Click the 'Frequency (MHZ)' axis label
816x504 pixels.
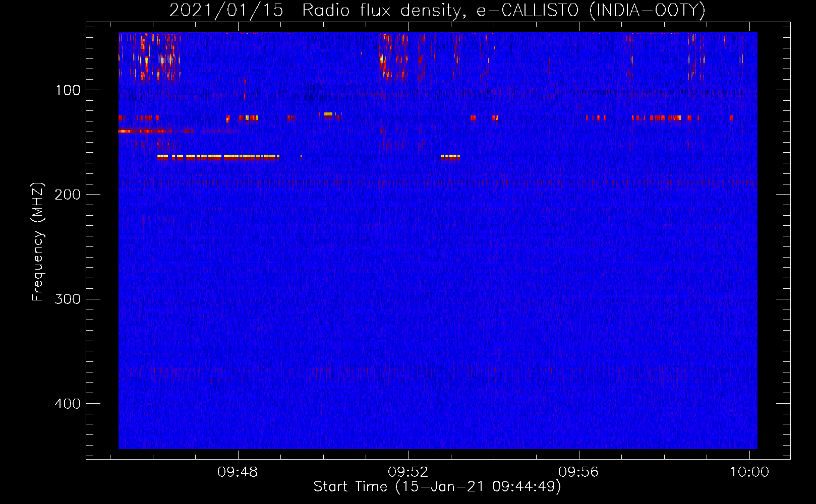tap(38, 242)
